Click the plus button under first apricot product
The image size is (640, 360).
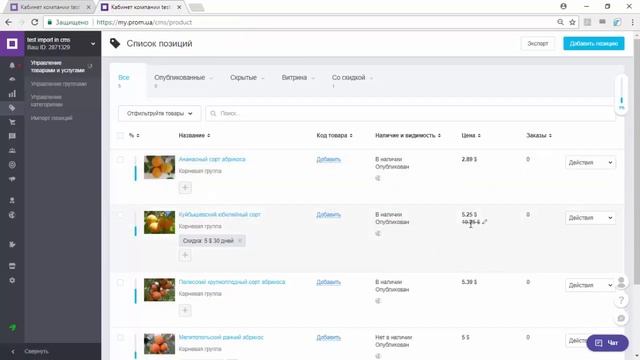coord(185,188)
